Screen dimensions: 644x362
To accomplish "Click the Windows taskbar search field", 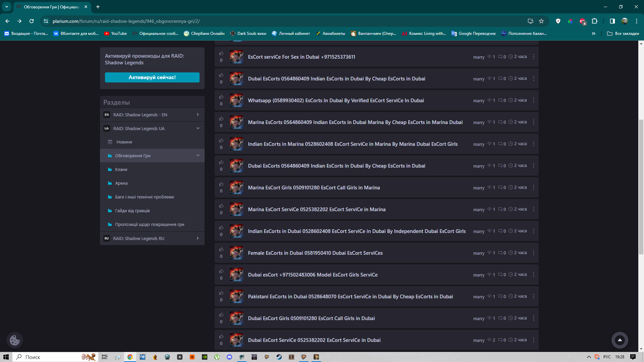I will click(x=55, y=357).
